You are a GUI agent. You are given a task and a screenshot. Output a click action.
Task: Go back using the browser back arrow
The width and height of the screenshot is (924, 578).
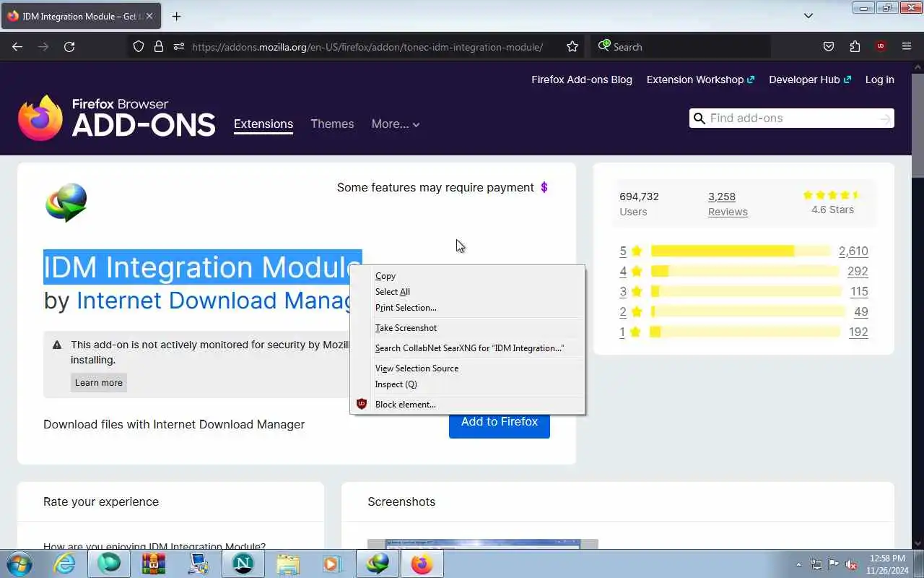(x=17, y=46)
